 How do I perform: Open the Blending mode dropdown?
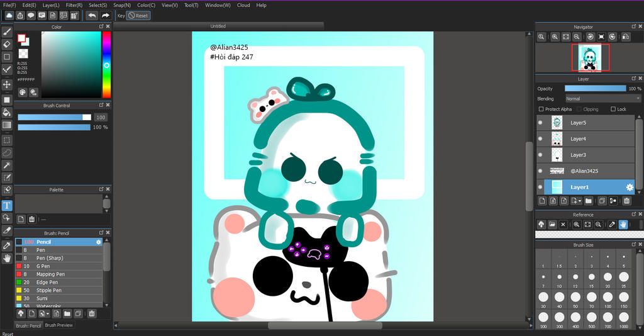tap(602, 99)
